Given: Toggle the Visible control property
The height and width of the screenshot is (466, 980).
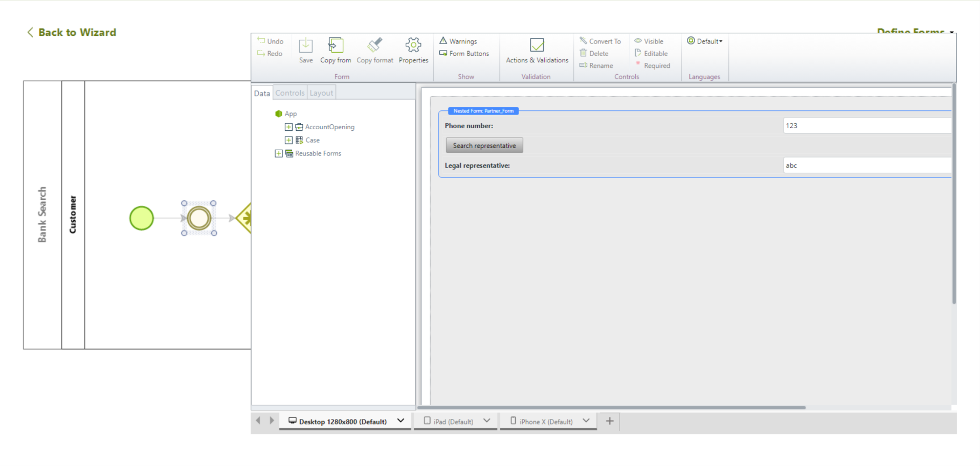Looking at the screenshot, I should coord(649,41).
